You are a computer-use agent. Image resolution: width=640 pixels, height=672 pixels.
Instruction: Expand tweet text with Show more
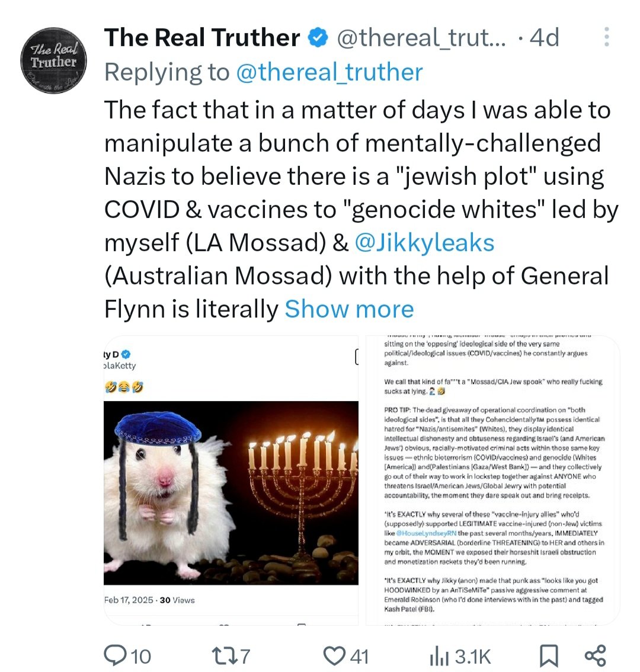coord(349,309)
